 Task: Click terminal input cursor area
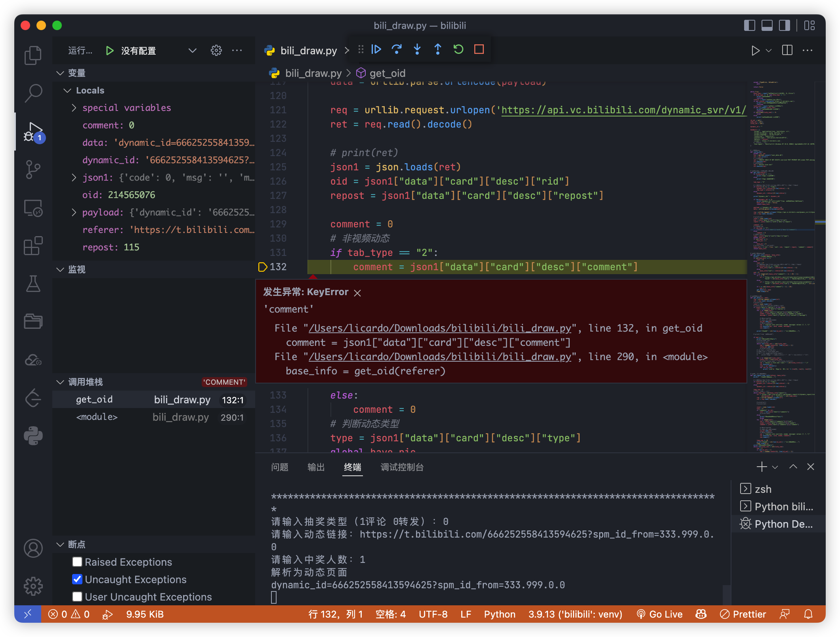pyautogui.click(x=274, y=597)
